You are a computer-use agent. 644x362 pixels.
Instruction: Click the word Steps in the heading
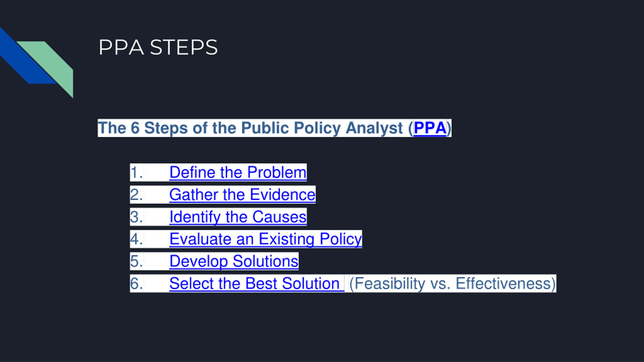[x=166, y=128]
